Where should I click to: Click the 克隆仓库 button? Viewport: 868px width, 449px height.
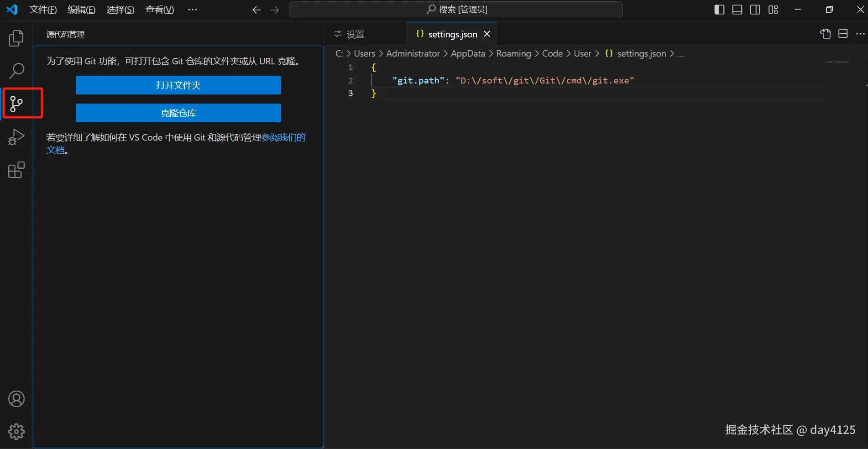pyautogui.click(x=178, y=113)
